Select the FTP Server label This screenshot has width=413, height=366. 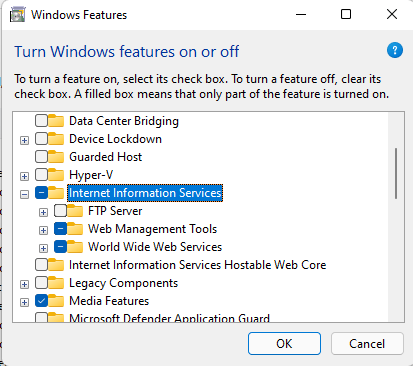115,211
